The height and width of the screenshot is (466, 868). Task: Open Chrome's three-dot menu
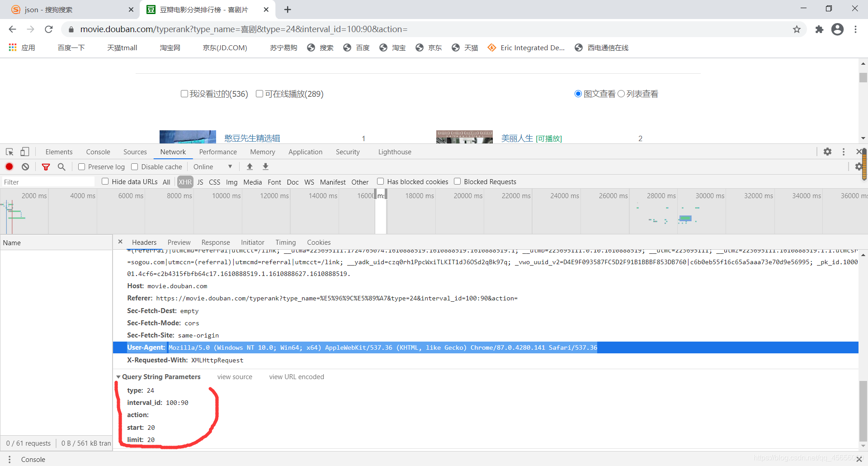tap(855, 29)
